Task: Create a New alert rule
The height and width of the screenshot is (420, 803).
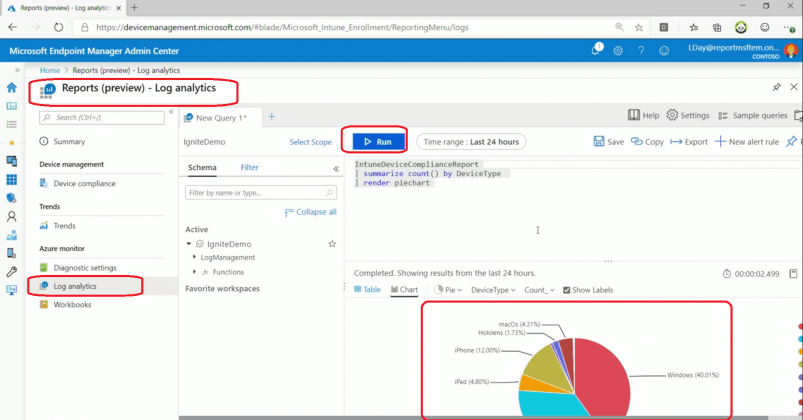Action: [747, 142]
